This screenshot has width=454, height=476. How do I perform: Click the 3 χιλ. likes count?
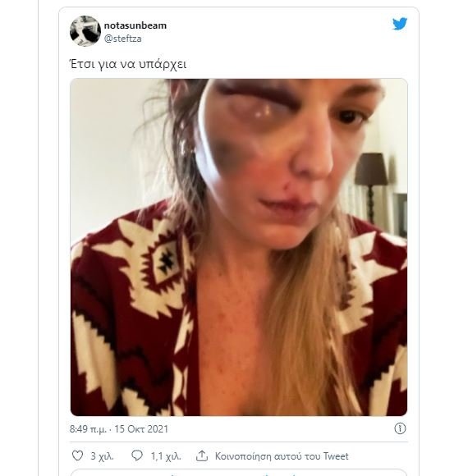pos(102,456)
